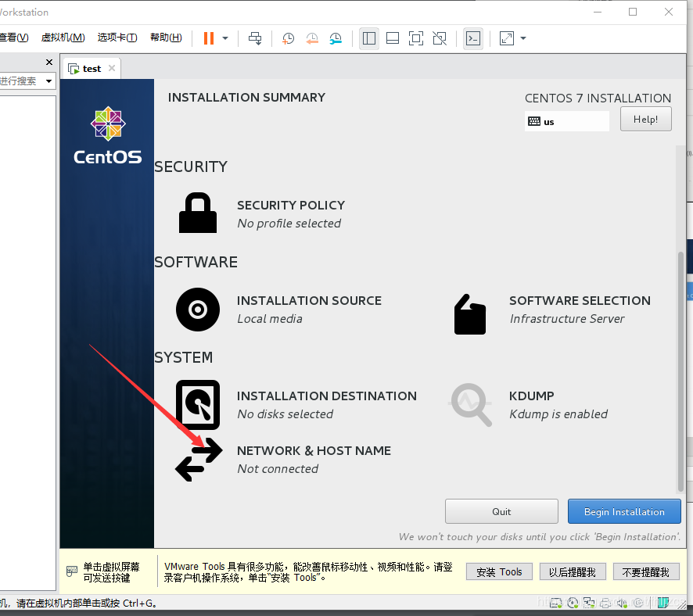This screenshot has width=693, height=616.
Task: Click Begin Installation
Action: point(624,511)
